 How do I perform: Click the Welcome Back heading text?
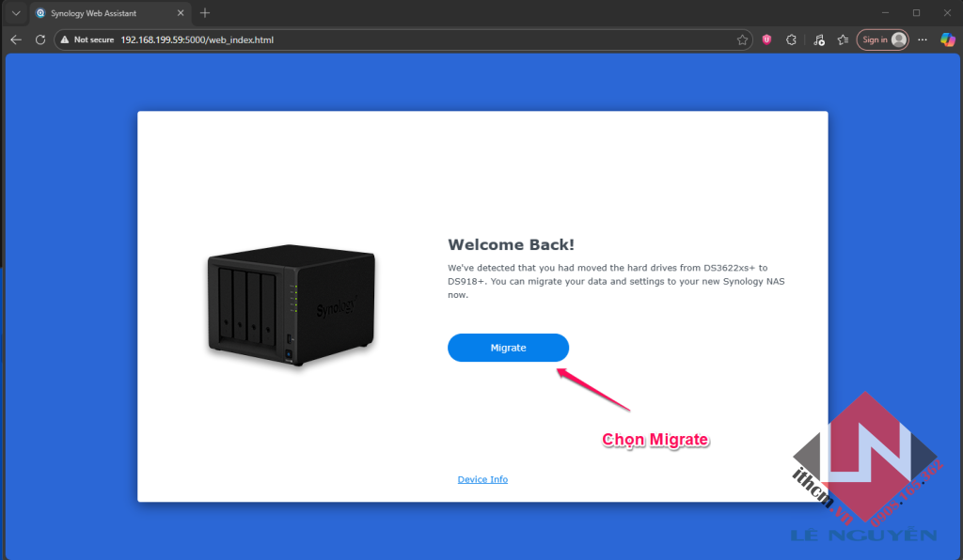pos(513,244)
